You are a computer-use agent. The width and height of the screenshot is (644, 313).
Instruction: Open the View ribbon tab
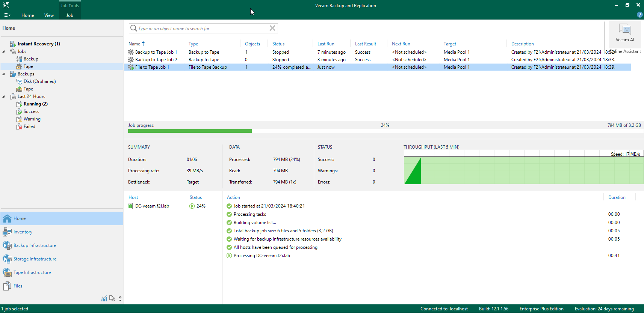click(x=49, y=15)
